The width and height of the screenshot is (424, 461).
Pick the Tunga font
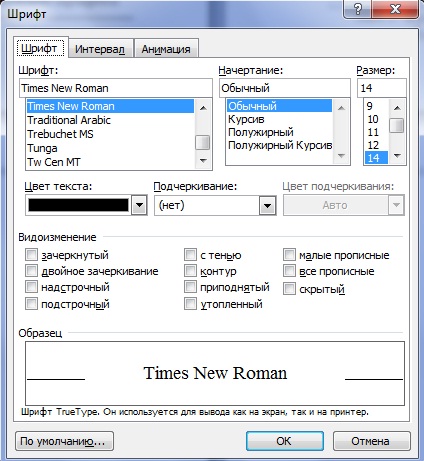tap(110, 148)
